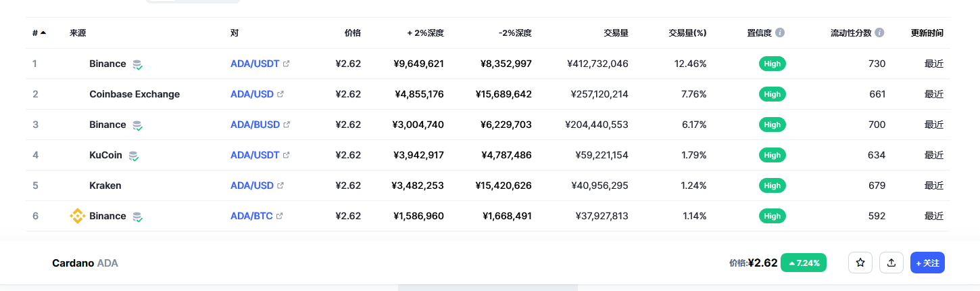Click the verified reserve icon beside Binance ADA/USDT
Image resolution: width=980 pixels, height=291 pixels.
(137, 65)
